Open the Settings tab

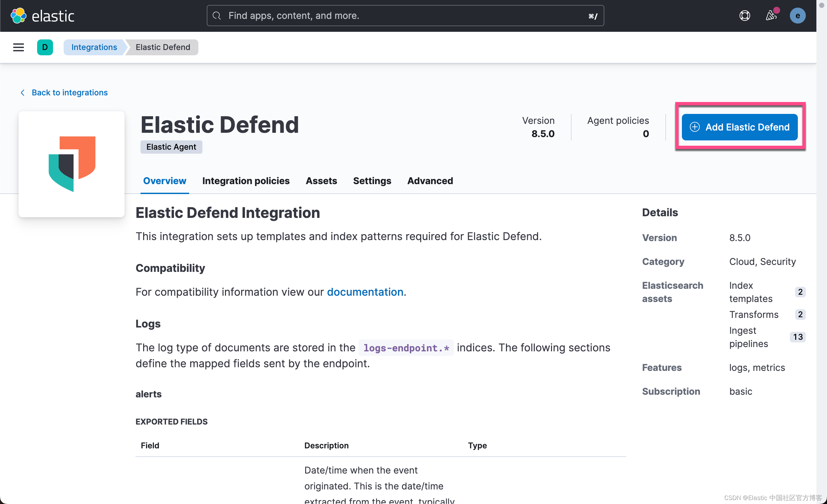pos(372,181)
